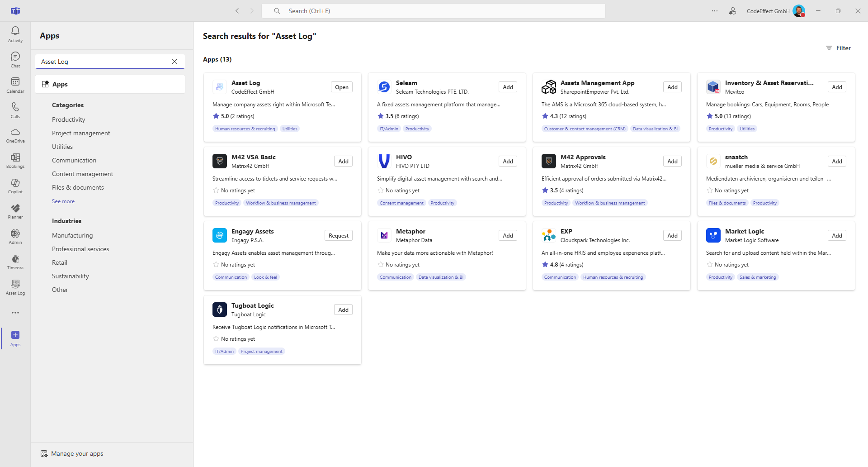The width and height of the screenshot is (868, 467).
Task: Add Inventory & Asset Reservation app
Action: coord(837,87)
